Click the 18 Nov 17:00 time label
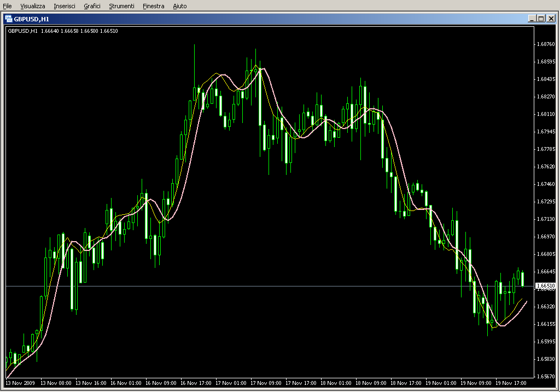 point(406,383)
